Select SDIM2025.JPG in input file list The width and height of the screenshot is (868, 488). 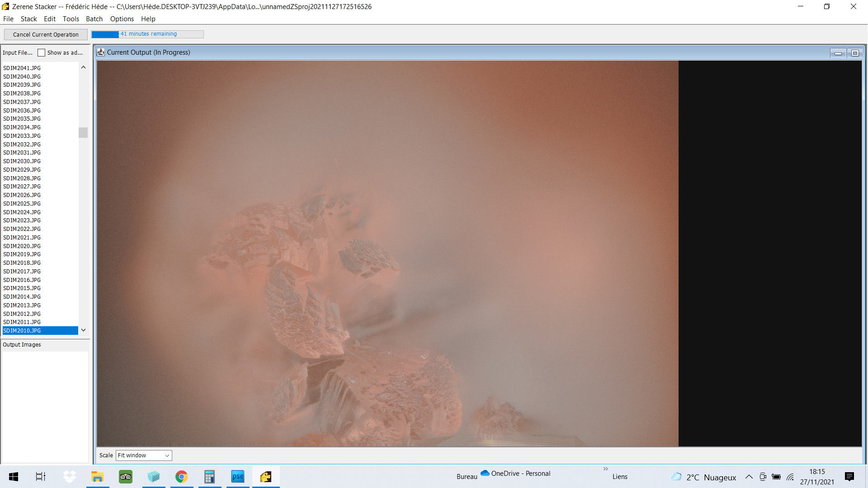(x=22, y=204)
